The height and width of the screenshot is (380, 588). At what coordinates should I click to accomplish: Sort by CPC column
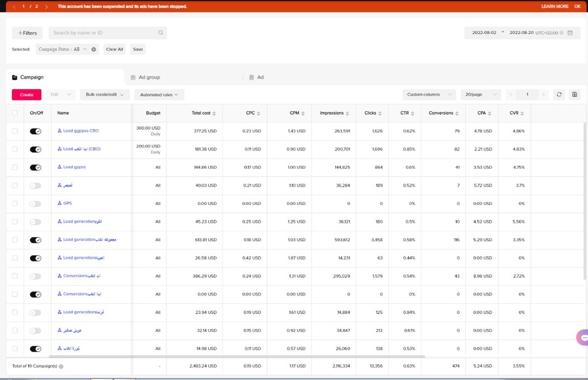click(258, 113)
